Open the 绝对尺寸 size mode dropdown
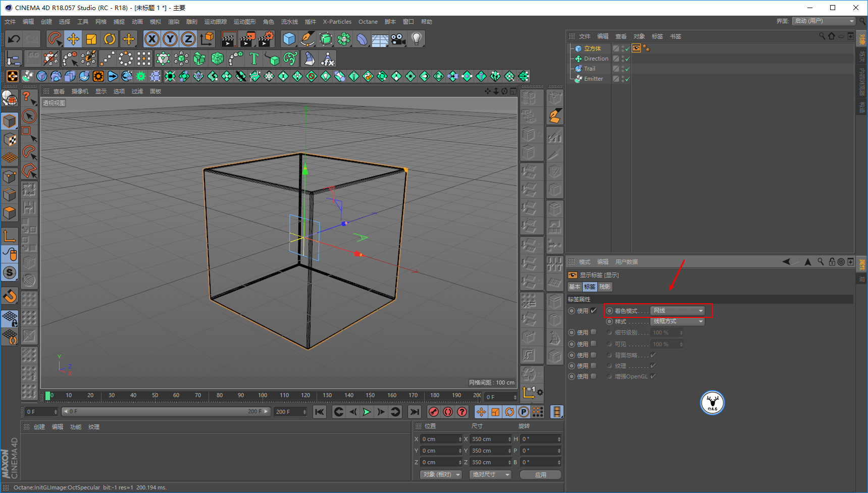Screen dimensions: 868x493 (490, 475)
